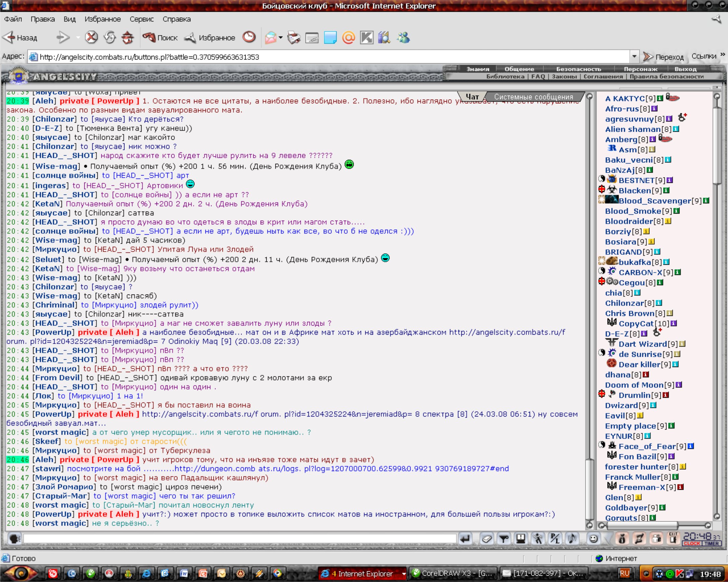Switch to Системные сообщения tab
The image size is (728, 582).
point(534,97)
